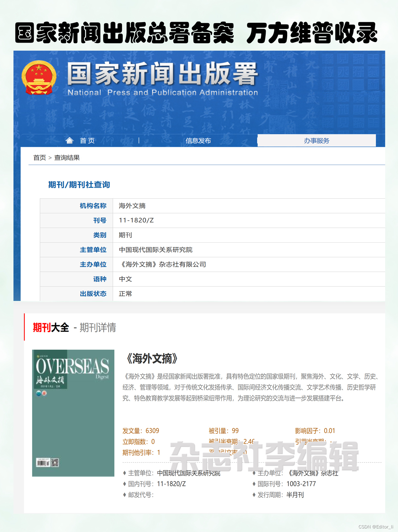Viewport: 398px width, 532px height.
Task: Click the national emblem logo
Action: pos(39,78)
